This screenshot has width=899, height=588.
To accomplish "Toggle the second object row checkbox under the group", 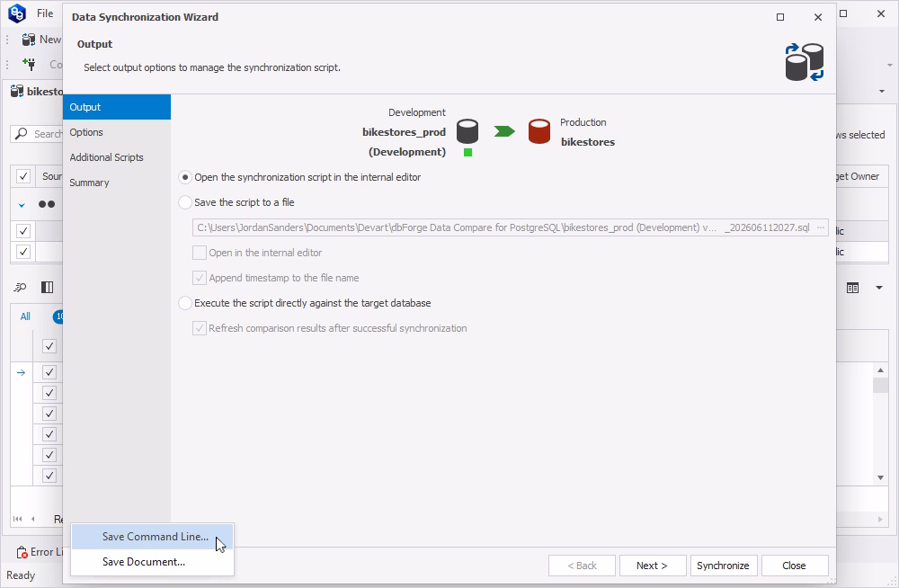I will click(x=23, y=252).
